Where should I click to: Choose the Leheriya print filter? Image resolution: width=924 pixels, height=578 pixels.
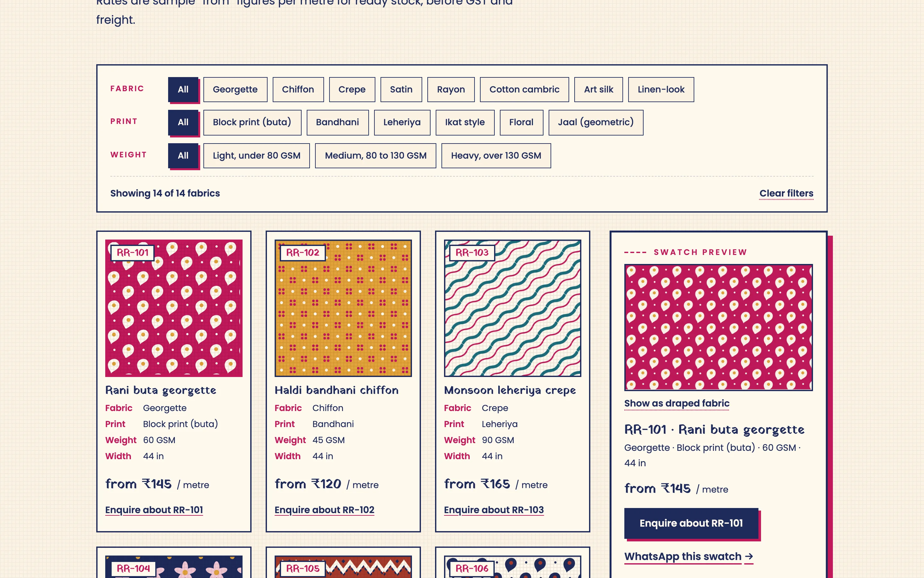(x=402, y=122)
